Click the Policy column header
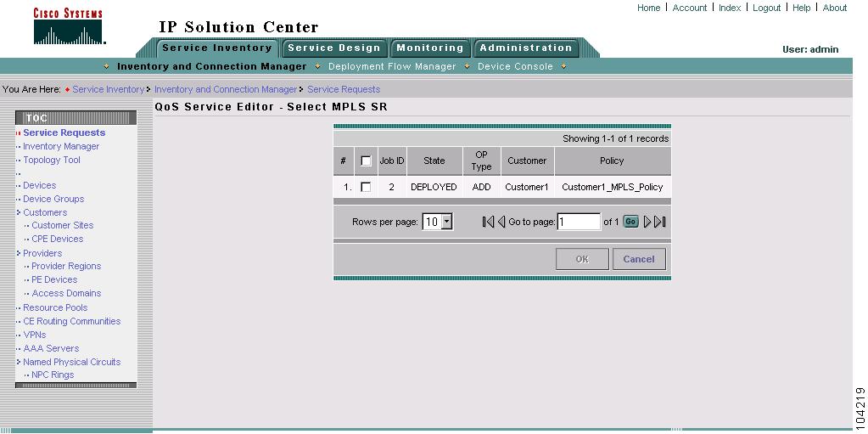The width and height of the screenshot is (868, 434). coord(612,161)
